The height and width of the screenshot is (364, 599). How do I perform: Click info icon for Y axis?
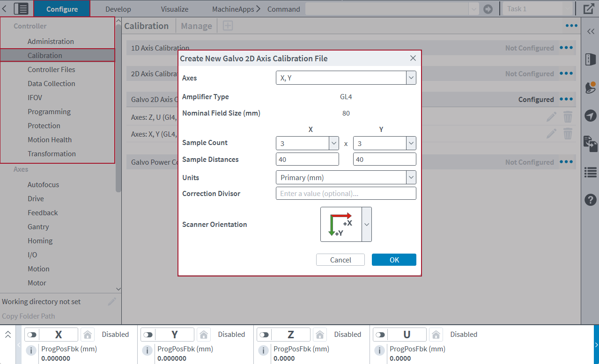coord(147,350)
